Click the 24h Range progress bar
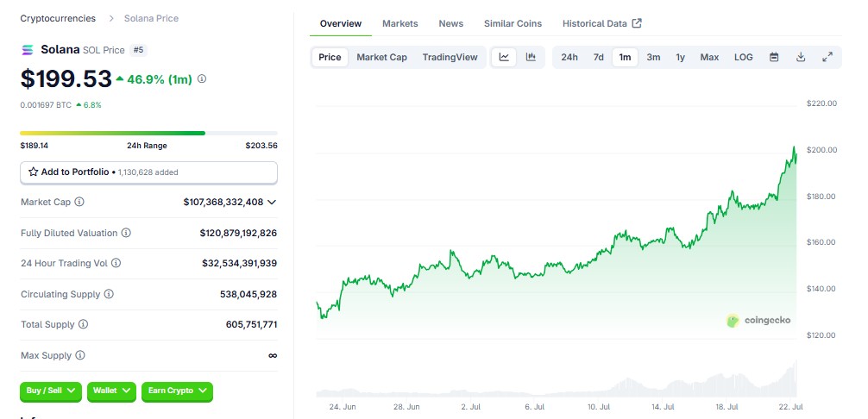Image resolution: width=868 pixels, height=419 pixels. (x=149, y=134)
